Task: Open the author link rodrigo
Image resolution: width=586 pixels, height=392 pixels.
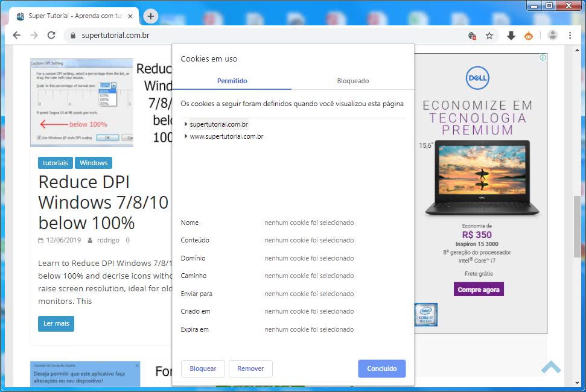Action: click(108, 240)
